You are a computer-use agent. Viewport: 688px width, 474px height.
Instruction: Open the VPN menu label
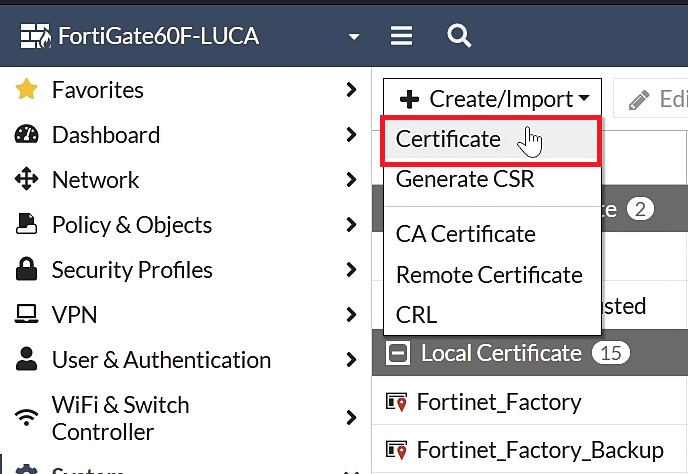pyautogui.click(x=74, y=315)
